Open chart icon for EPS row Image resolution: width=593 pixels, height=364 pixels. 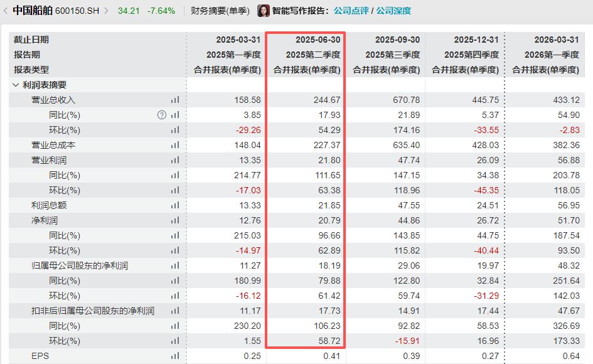tap(174, 356)
